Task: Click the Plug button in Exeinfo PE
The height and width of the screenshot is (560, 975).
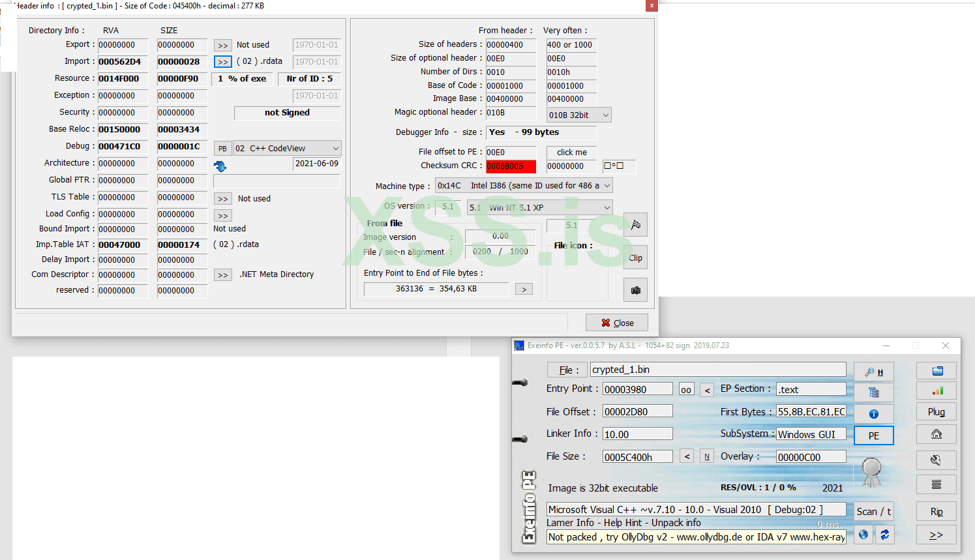Action: click(x=937, y=412)
